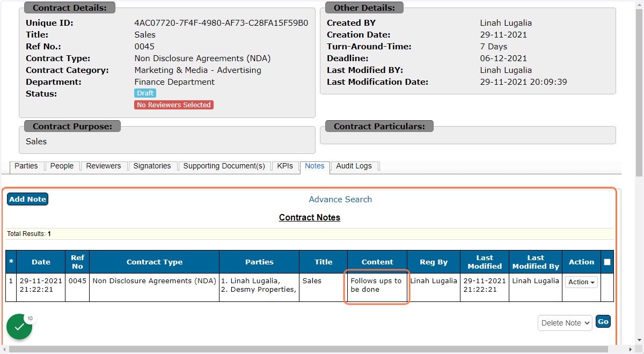Sort by the Date column header

click(41, 262)
